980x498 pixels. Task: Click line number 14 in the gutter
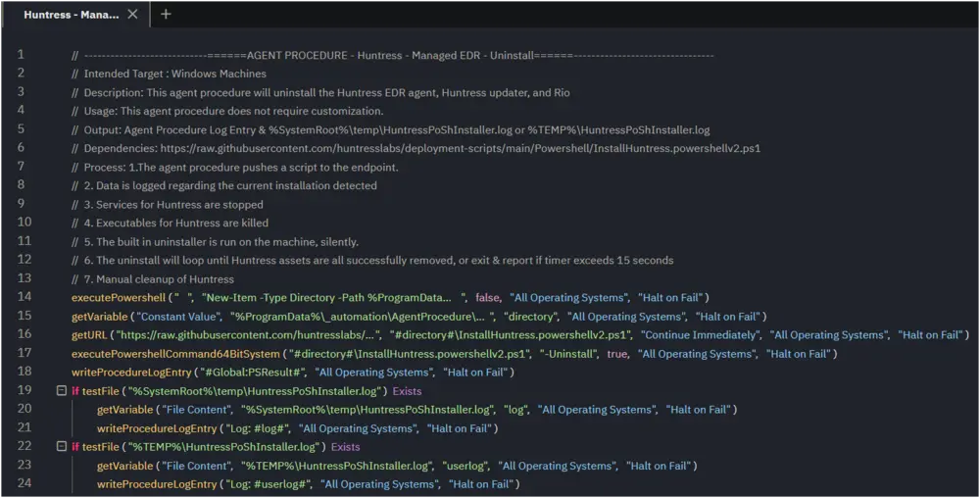(24, 297)
